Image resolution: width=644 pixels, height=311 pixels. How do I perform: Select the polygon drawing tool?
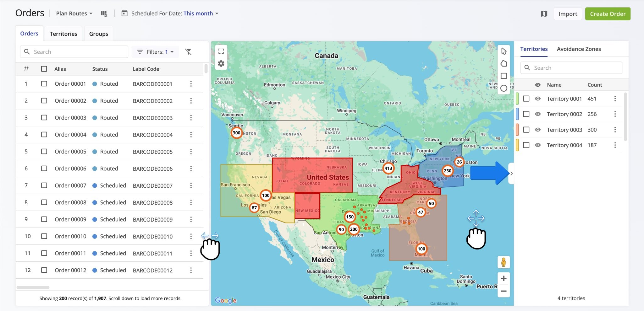click(504, 63)
